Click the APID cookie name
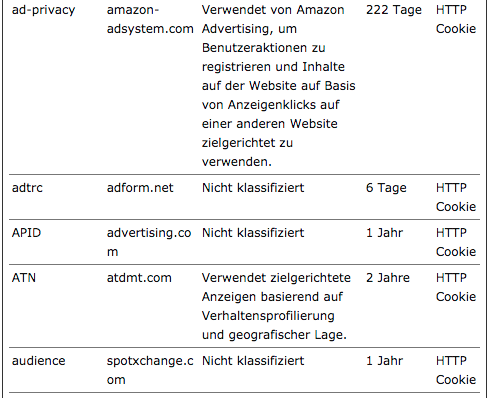Viewport: 490px width, 398px height. point(26,233)
